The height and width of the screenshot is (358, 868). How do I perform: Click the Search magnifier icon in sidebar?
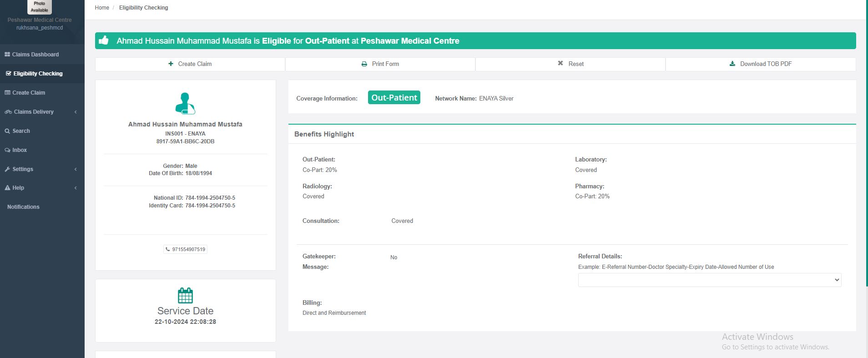pos(7,131)
